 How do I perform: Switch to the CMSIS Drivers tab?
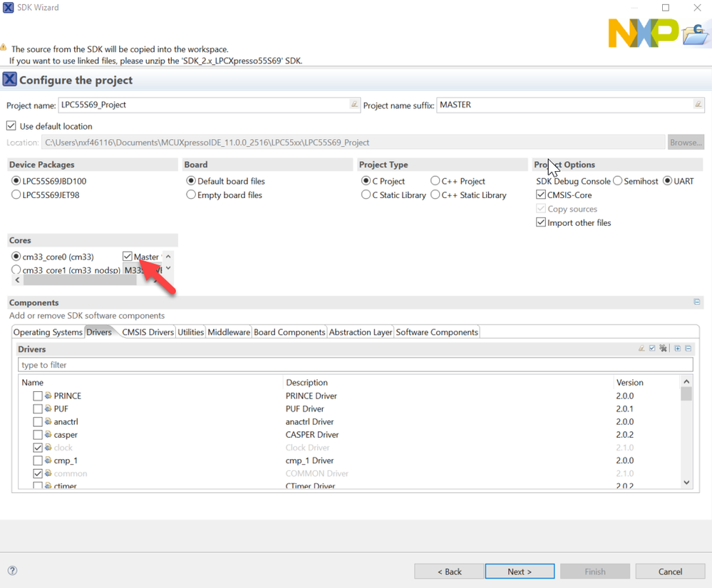[x=148, y=332]
